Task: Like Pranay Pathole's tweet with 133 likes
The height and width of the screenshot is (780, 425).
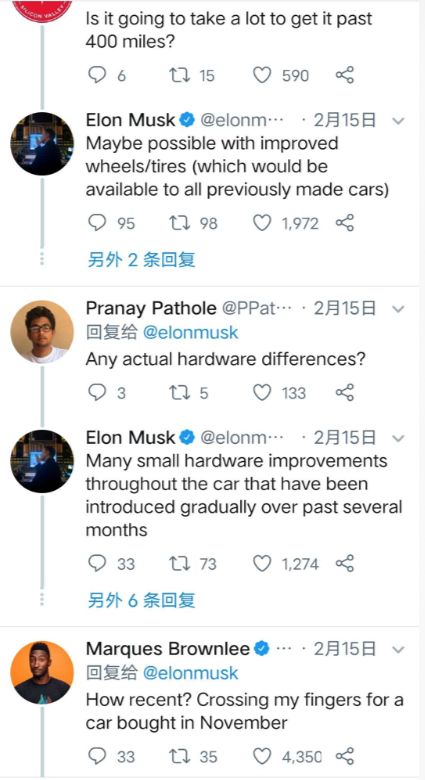Action: point(262,393)
